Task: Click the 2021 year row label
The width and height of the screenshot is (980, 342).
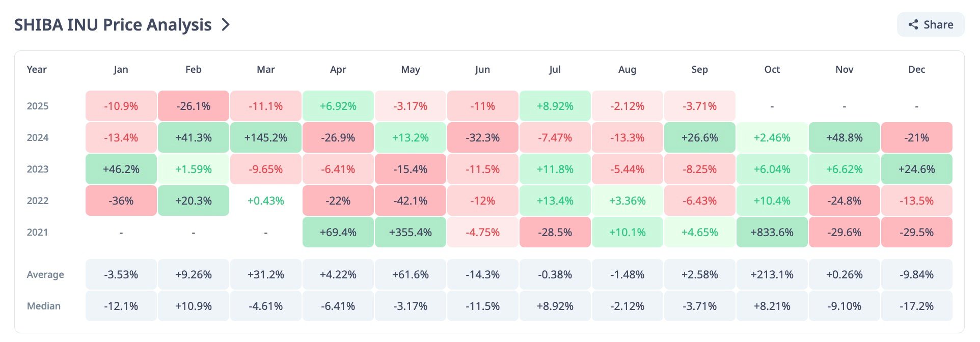Action: pyautogui.click(x=38, y=232)
